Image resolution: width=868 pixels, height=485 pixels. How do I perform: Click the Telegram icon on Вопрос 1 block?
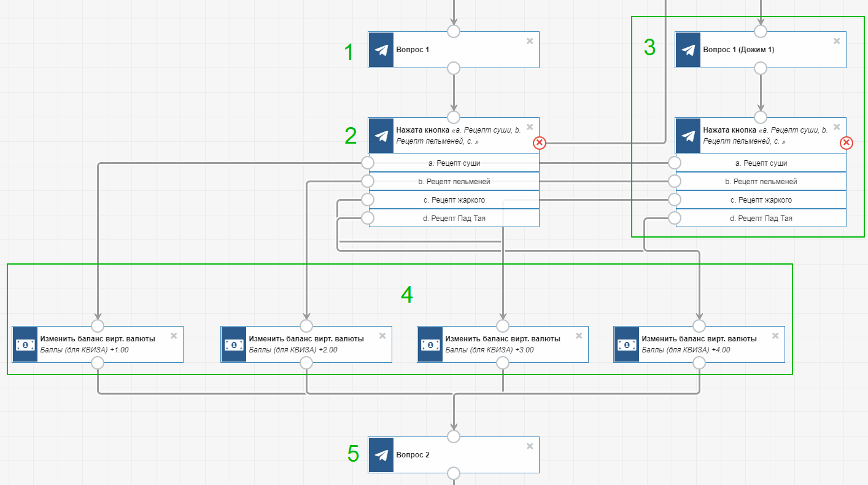coord(381,50)
